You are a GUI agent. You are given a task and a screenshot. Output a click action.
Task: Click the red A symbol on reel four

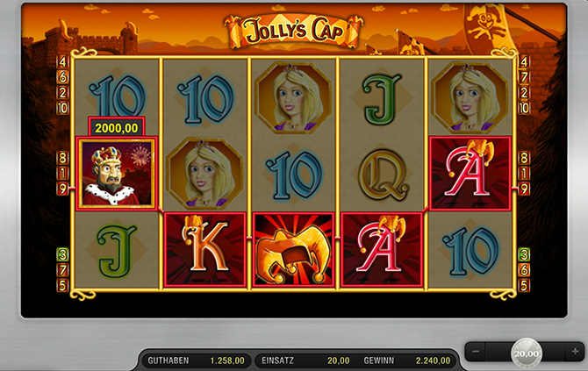pyautogui.click(x=382, y=250)
